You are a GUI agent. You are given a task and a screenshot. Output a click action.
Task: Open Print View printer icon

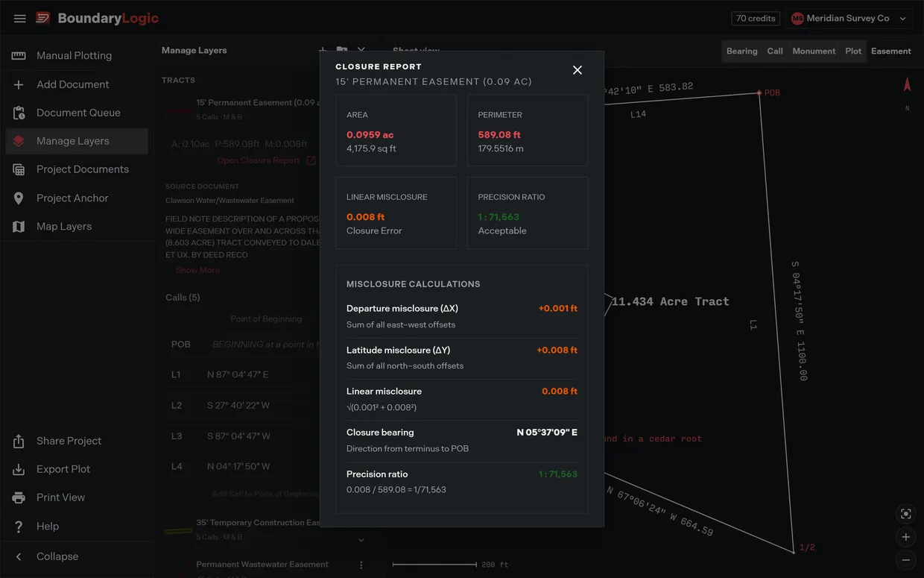pos(19,498)
